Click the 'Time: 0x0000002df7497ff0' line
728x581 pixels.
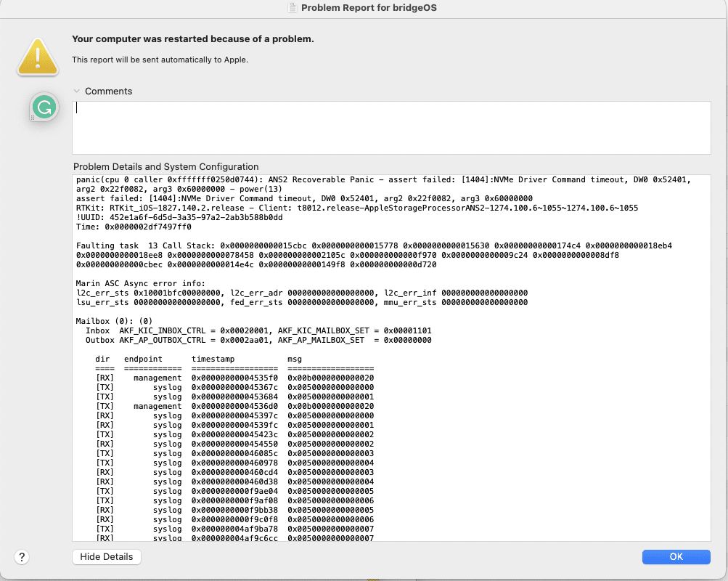click(x=134, y=227)
